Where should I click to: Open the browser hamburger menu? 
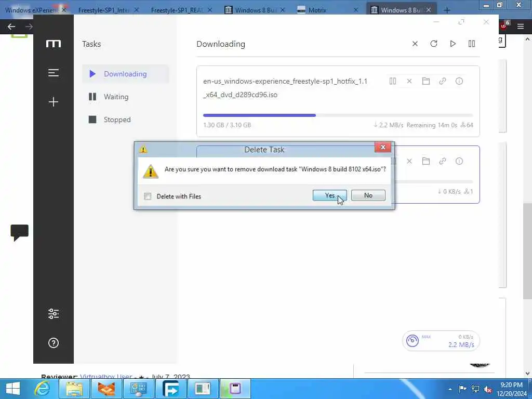521,26
